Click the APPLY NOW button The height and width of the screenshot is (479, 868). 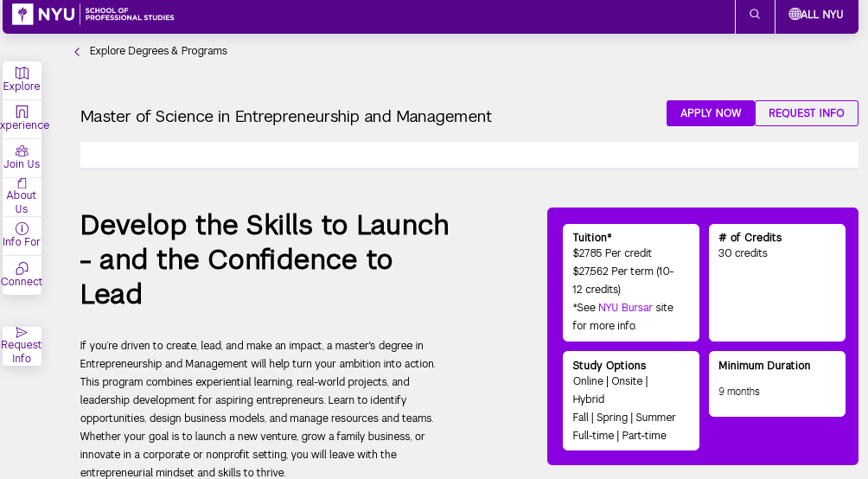click(711, 113)
